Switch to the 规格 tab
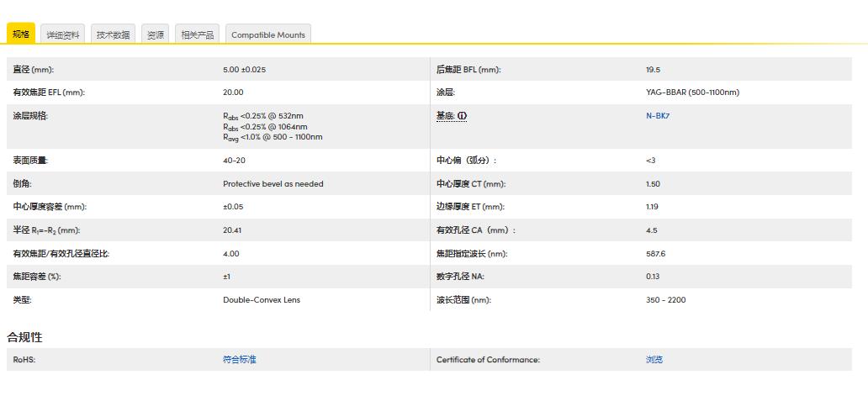868x396 pixels. (x=21, y=34)
